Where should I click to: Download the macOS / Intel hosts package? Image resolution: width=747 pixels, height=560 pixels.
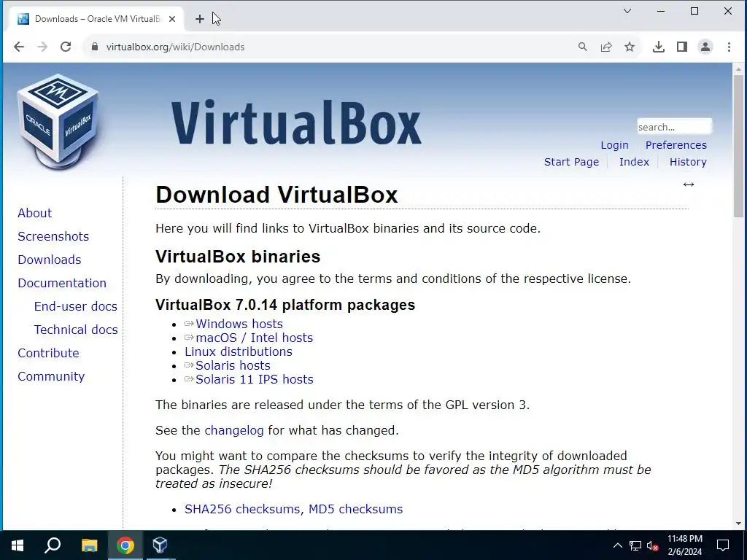254,338
